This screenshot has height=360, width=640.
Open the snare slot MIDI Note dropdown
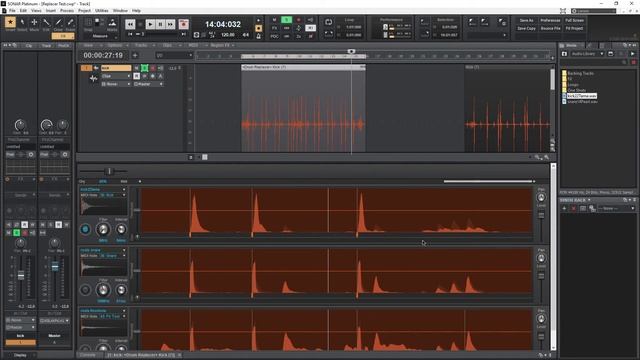tap(113, 256)
